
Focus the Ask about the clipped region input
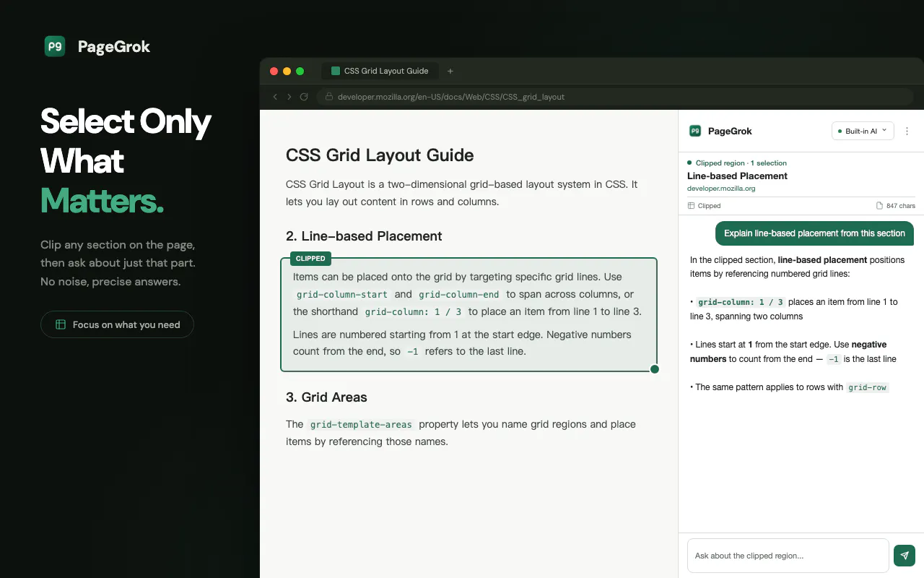click(788, 556)
